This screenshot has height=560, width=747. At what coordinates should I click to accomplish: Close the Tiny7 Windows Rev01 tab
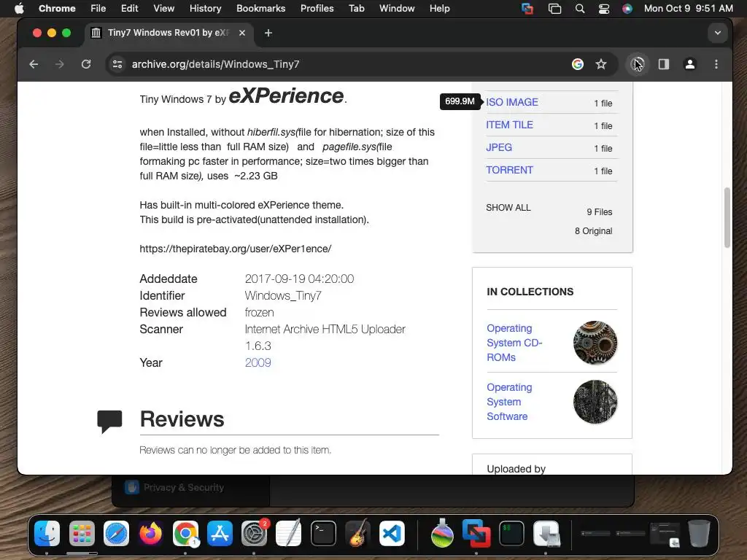click(242, 33)
